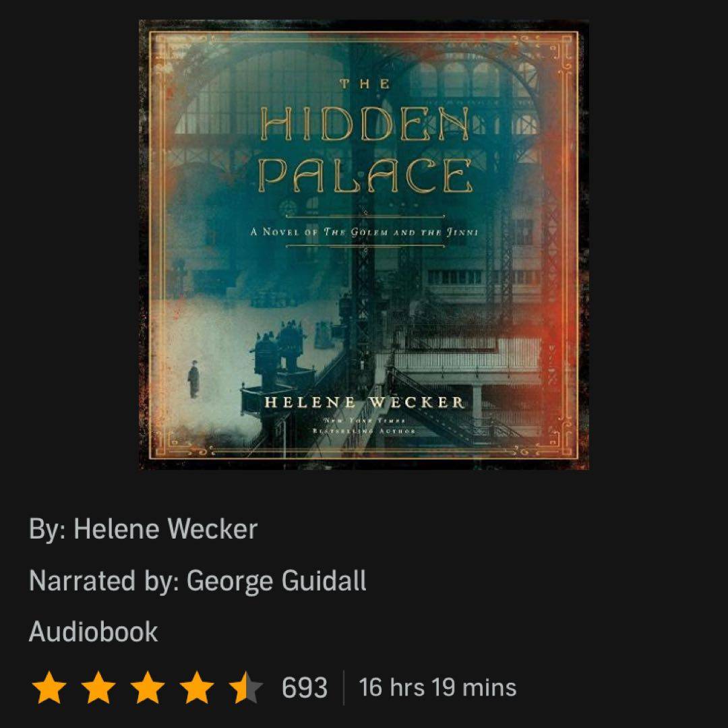The image size is (728, 728).
Task: Click the divider between ratings and duration
Action: pyautogui.click(x=344, y=688)
